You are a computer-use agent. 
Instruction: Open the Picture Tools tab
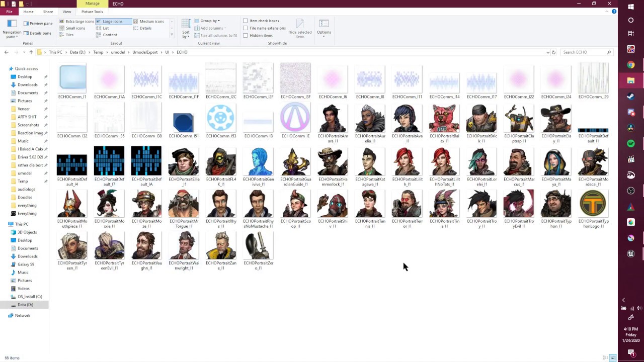pyautogui.click(x=92, y=12)
